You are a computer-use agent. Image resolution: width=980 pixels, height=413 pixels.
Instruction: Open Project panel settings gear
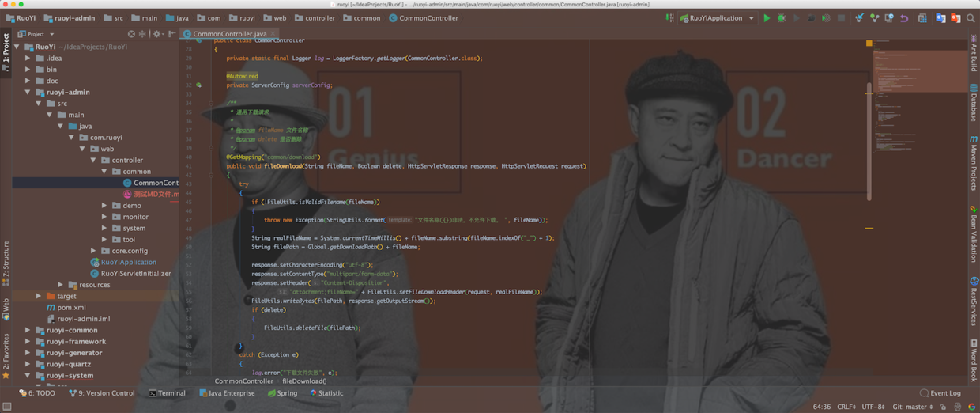tap(156, 34)
